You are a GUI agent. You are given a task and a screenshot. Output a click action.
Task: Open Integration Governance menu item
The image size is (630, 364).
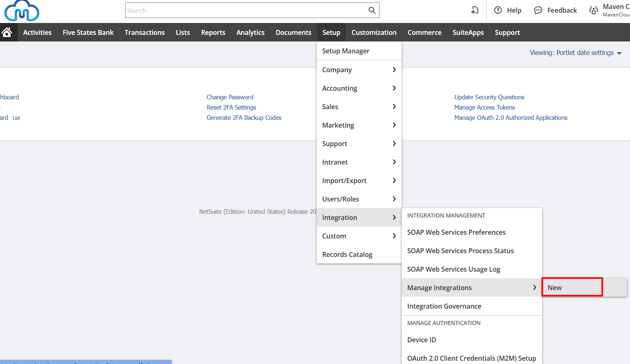click(x=444, y=306)
